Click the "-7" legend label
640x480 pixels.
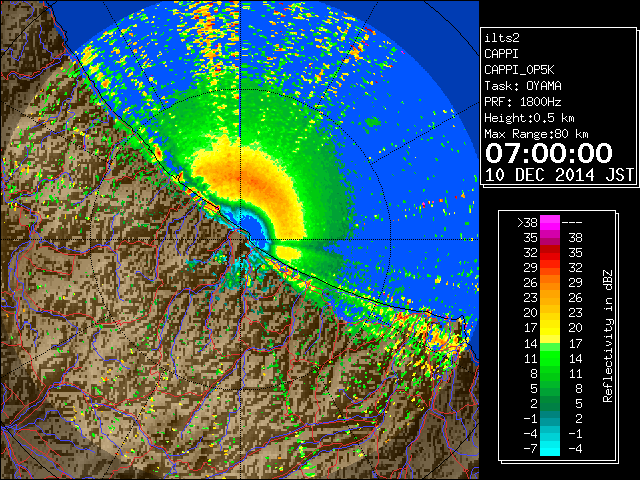530,449
